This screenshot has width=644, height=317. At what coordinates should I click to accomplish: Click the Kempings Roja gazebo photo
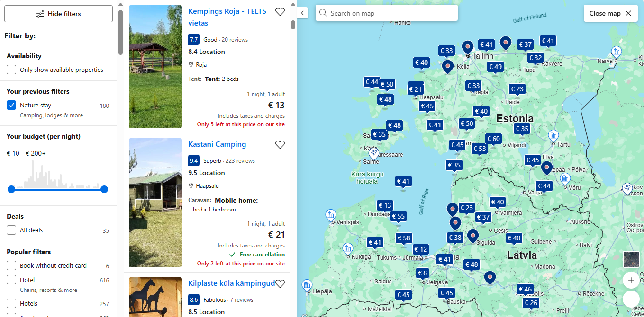[155, 67]
